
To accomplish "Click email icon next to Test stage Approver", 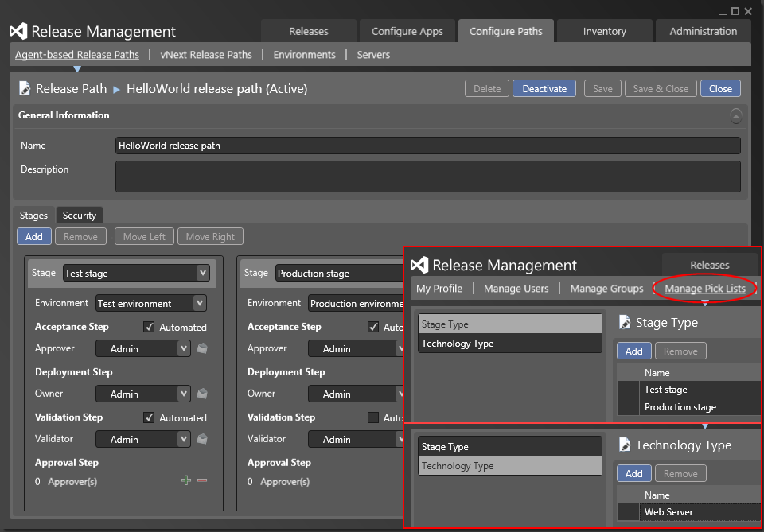I will click(202, 348).
